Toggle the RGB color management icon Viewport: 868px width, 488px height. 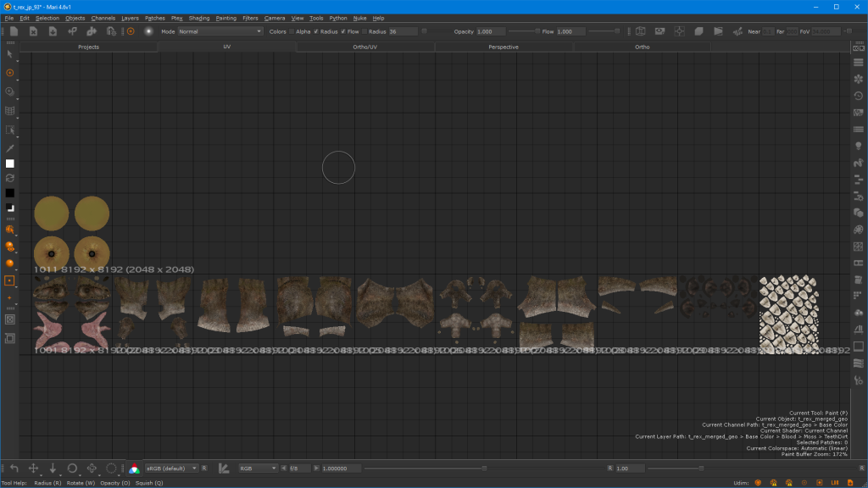pos(134,469)
